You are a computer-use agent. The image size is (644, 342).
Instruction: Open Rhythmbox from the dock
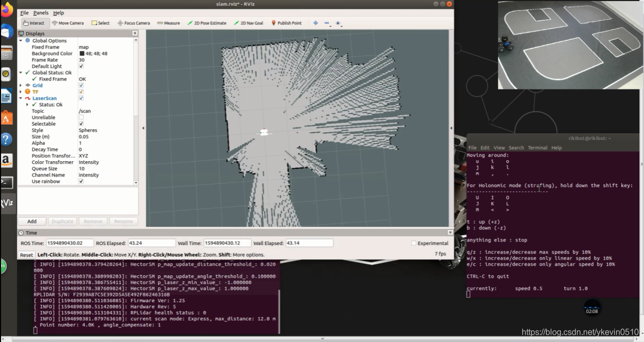[x=6, y=74]
